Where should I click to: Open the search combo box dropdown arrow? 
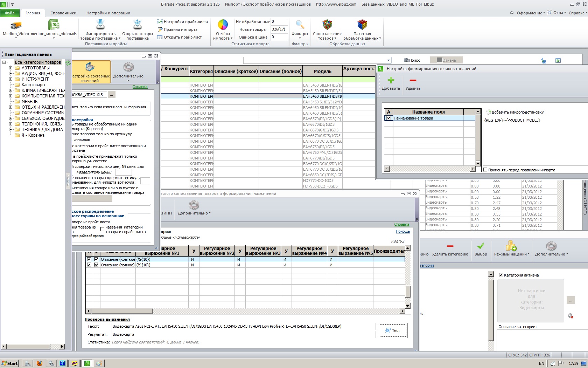[388, 60]
